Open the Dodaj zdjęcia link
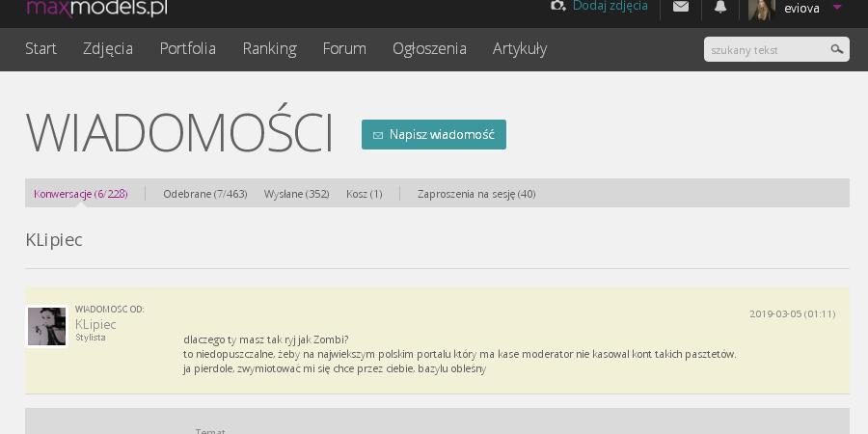 click(610, 6)
